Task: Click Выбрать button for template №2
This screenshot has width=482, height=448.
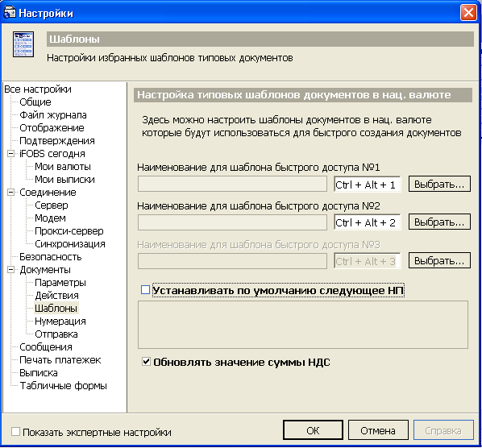Action: coord(439,222)
